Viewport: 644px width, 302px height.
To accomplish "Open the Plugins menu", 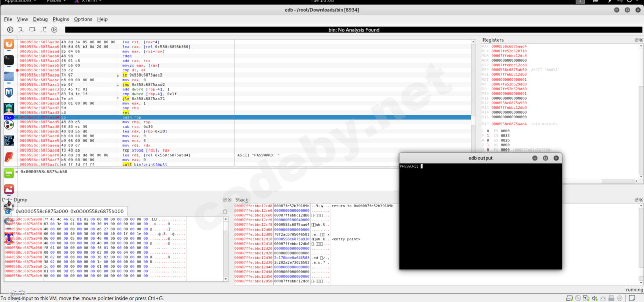I will point(61,19).
